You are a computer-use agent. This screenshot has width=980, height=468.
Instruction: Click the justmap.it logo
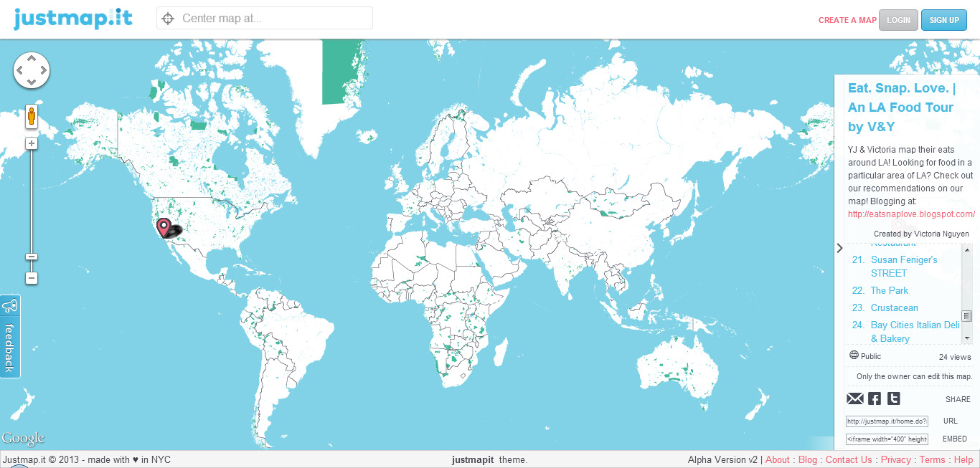(73, 19)
